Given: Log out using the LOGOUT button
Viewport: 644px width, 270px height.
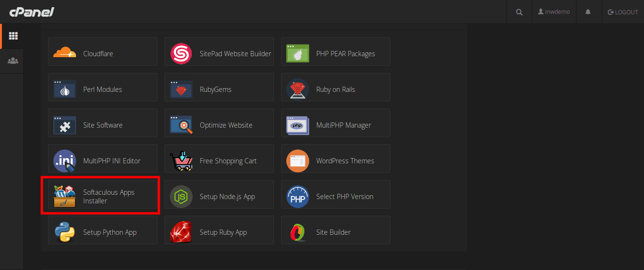Looking at the screenshot, I should click(623, 12).
